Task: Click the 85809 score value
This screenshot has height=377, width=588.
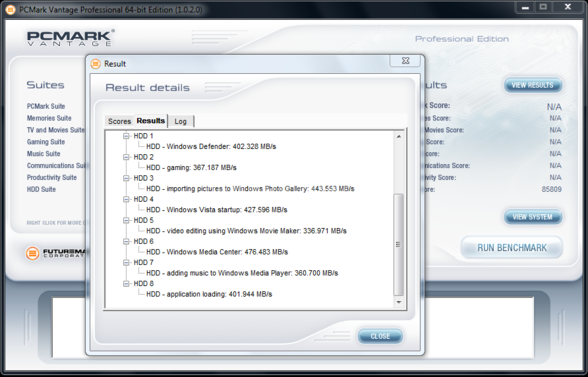Action: click(x=552, y=189)
